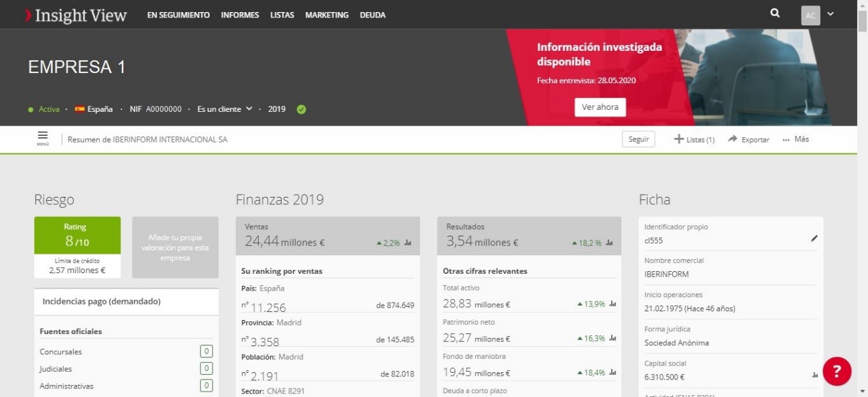Open the MARKETING menu
The height and width of the screenshot is (397, 868).
(x=326, y=15)
